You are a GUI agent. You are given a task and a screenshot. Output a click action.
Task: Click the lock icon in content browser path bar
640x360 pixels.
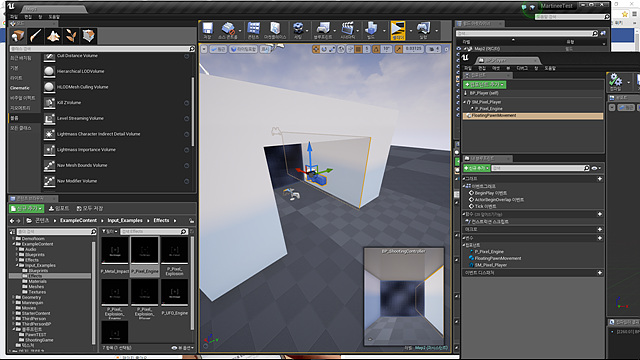(191, 221)
